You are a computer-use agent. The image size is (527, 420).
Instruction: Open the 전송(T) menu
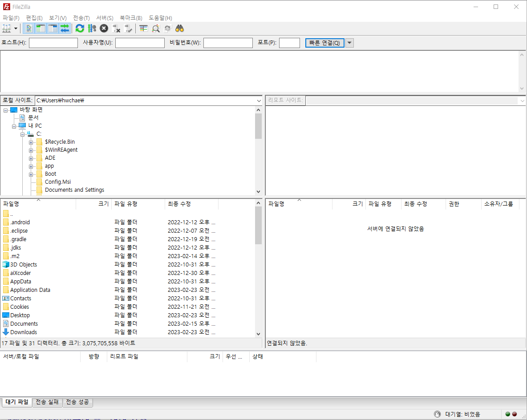pos(81,18)
